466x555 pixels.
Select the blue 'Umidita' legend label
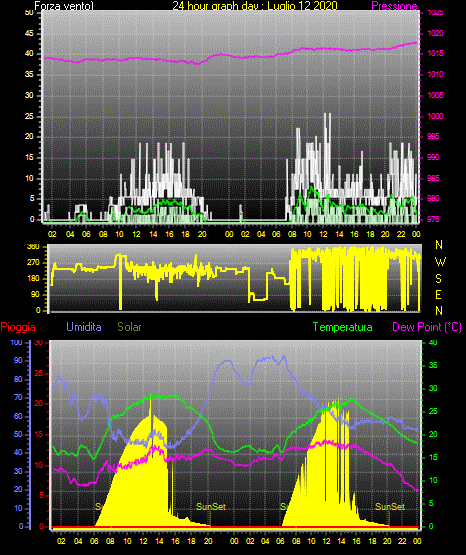tap(84, 327)
